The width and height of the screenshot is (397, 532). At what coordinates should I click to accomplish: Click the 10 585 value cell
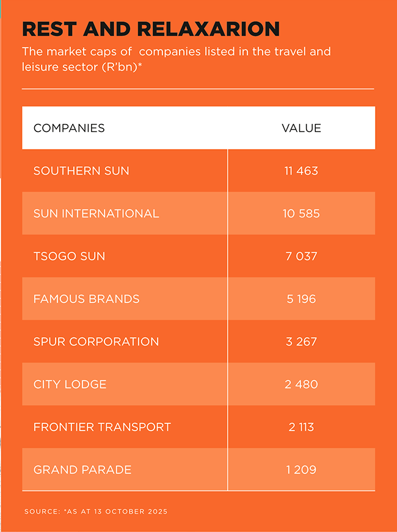301,214
